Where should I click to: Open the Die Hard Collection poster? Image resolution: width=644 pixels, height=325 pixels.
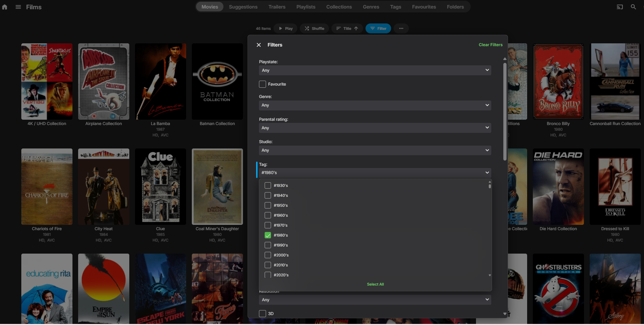pyautogui.click(x=558, y=187)
